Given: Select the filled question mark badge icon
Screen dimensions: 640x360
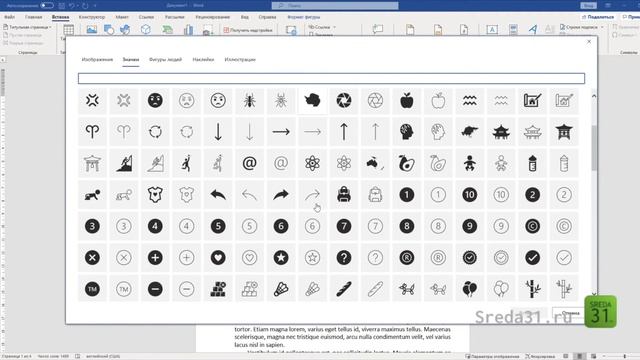Looking at the screenshot, I should point(344,258).
